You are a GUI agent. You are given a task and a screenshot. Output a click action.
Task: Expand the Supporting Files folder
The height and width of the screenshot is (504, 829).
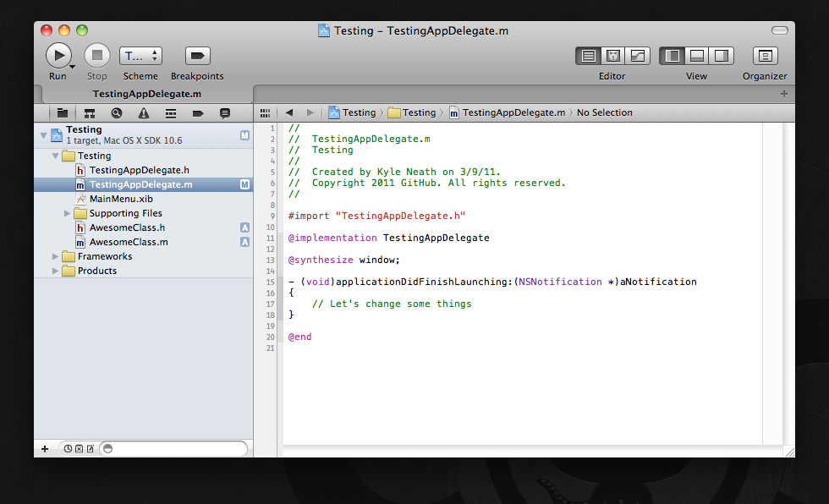click(68, 214)
